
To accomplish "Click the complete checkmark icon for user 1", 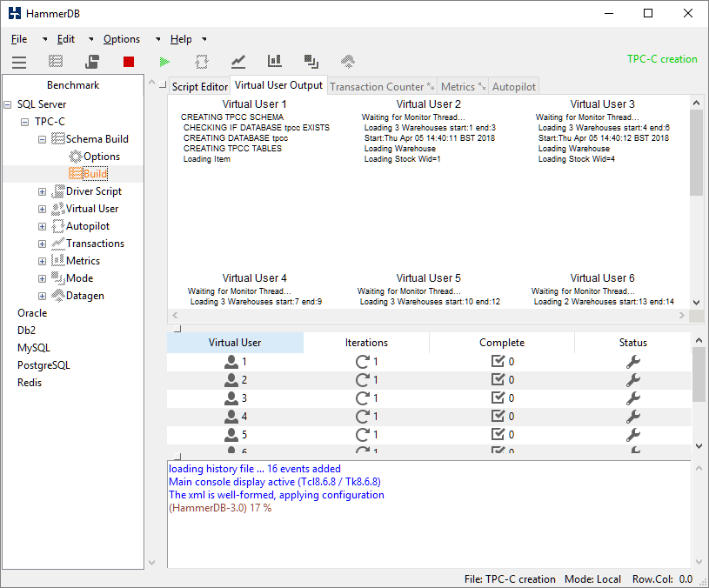I will (x=498, y=361).
